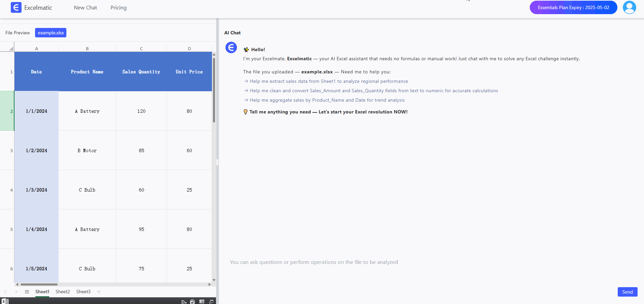
Task: Add a new sheet with plus icon
Action: [99, 292]
